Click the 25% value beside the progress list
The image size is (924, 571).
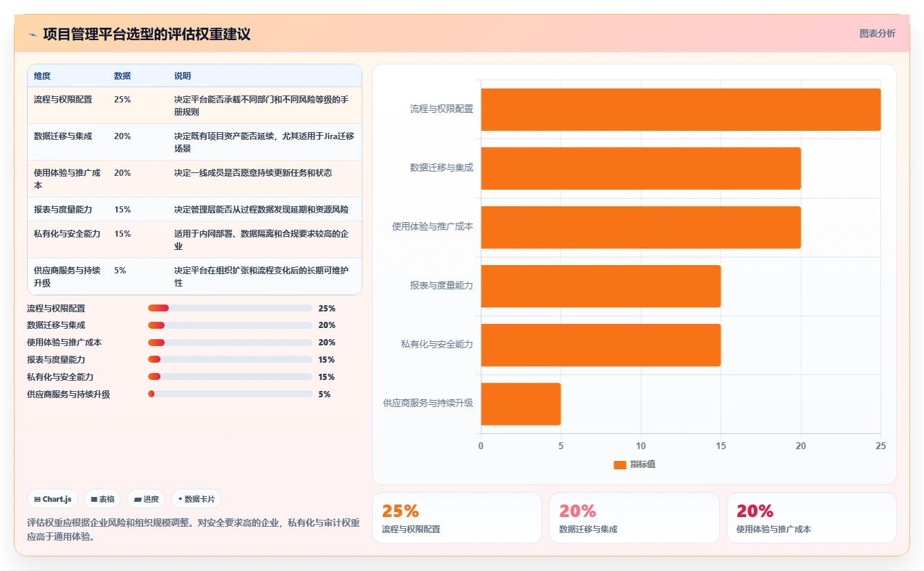(326, 309)
